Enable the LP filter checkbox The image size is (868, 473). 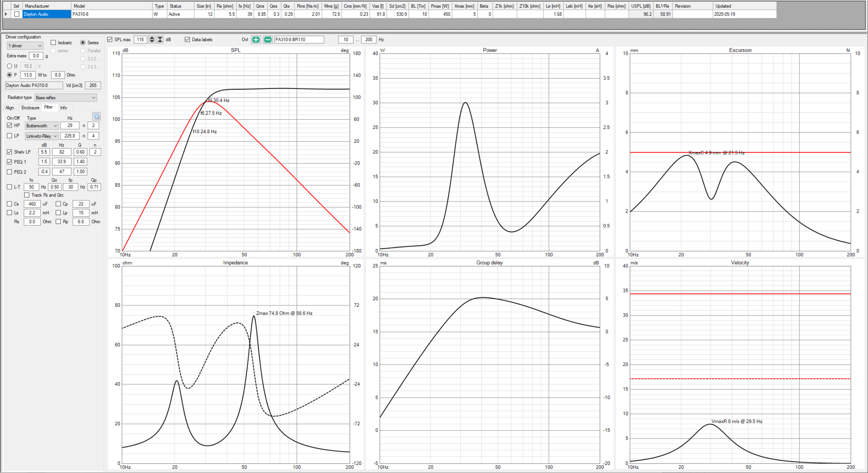pos(9,136)
